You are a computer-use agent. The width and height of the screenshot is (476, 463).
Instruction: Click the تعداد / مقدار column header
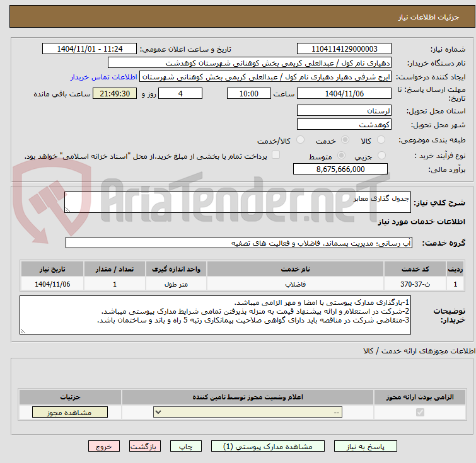[115, 269]
